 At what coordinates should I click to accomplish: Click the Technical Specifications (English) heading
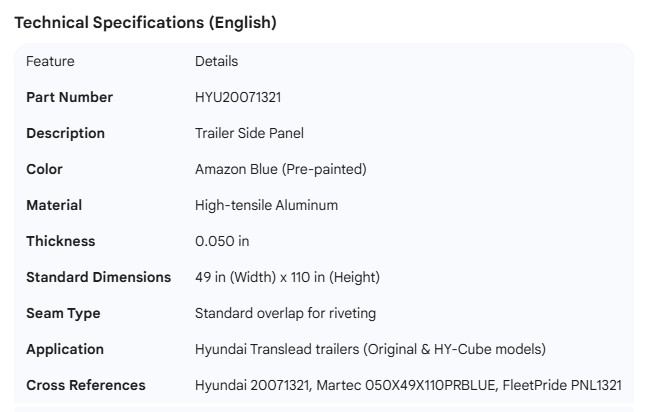click(x=146, y=23)
